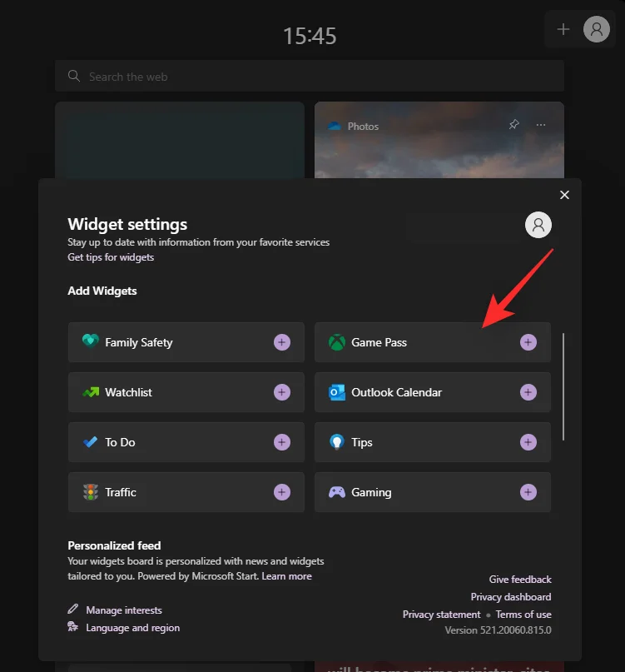
Task: Click the Outlook Calendar label
Action: click(x=397, y=392)
